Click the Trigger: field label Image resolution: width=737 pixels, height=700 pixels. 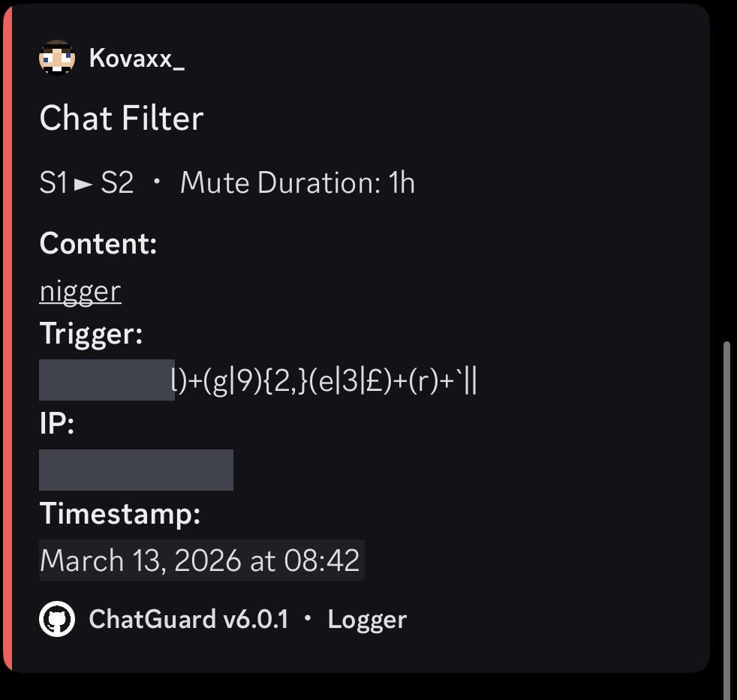pos(91,334)
